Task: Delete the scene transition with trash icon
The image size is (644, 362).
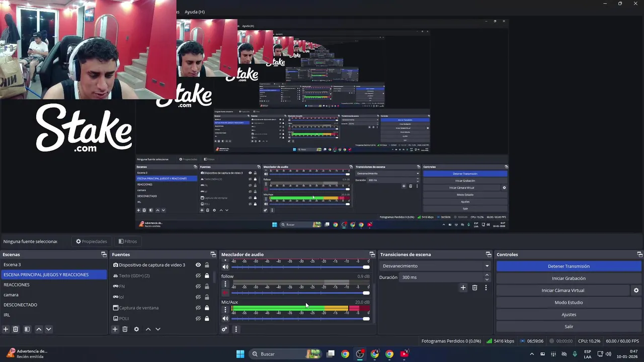Action: [474, 288]
